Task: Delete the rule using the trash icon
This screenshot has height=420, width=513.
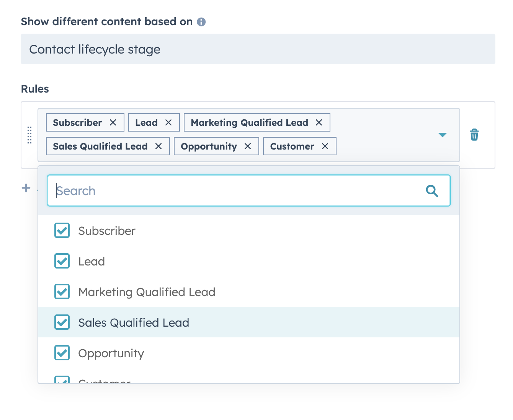Action: (x=474, y=135)
